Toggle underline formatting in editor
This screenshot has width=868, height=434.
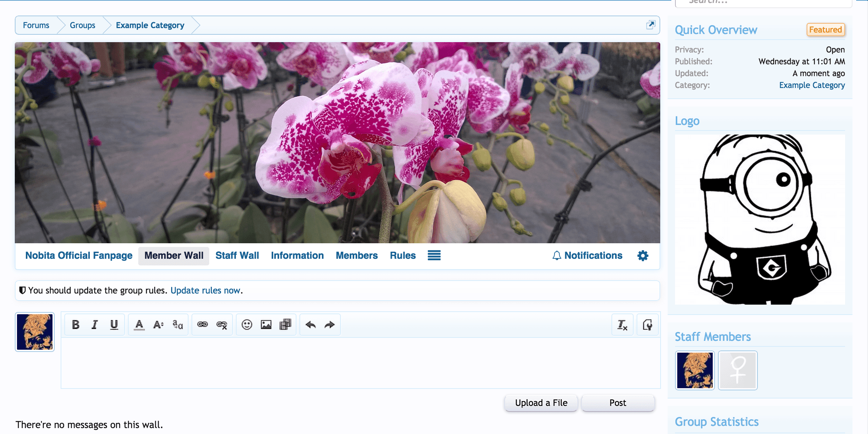click(x=114, y=325)
